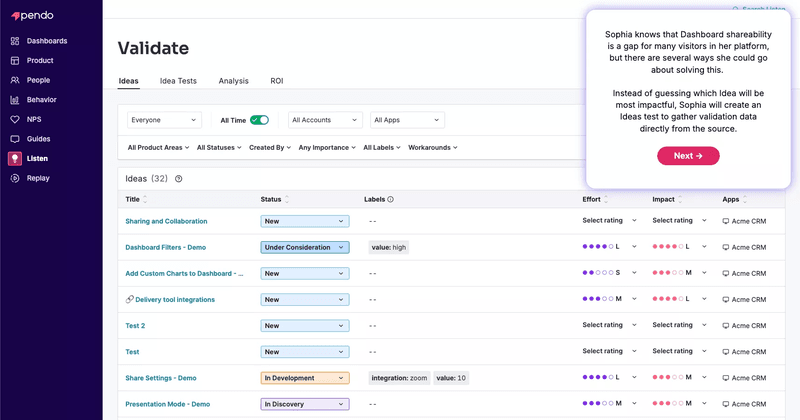Click the Labels column info icon
This screenshot has height=420, width=800.
[x=390, y=200]
